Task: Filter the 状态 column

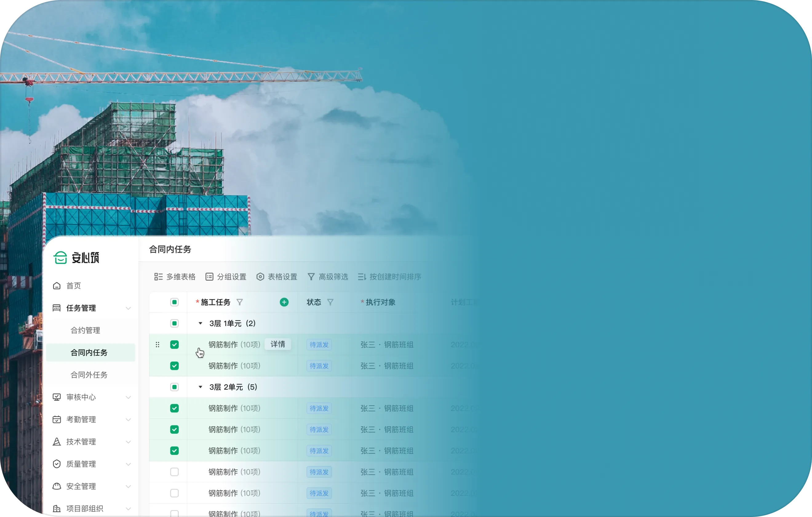Action: (330, 302)
